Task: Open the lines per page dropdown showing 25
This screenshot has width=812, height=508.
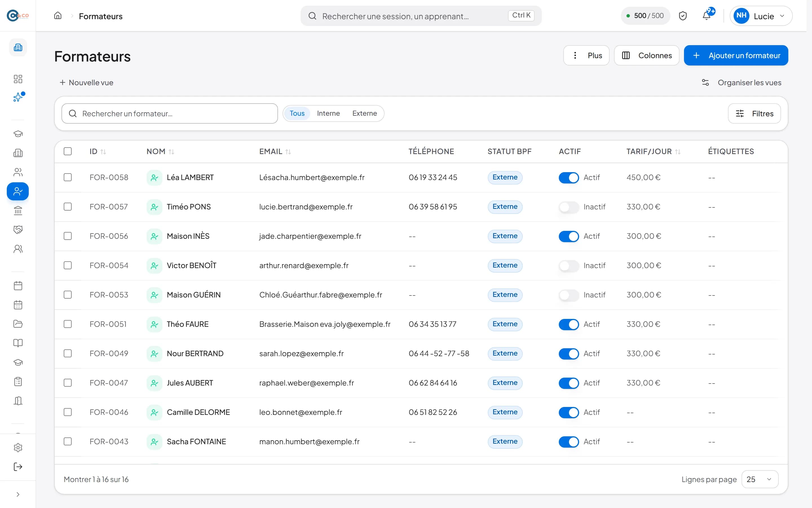Action: click(x=760, y=479)
